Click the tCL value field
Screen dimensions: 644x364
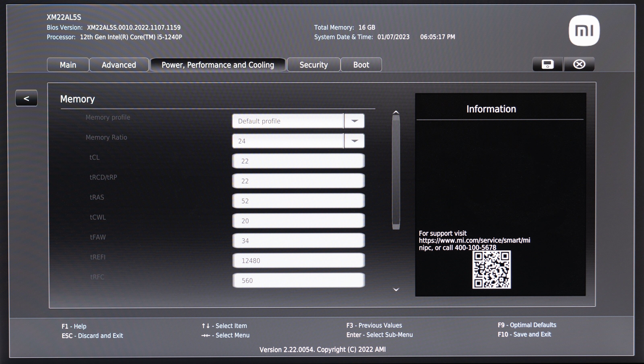point(298,161)
